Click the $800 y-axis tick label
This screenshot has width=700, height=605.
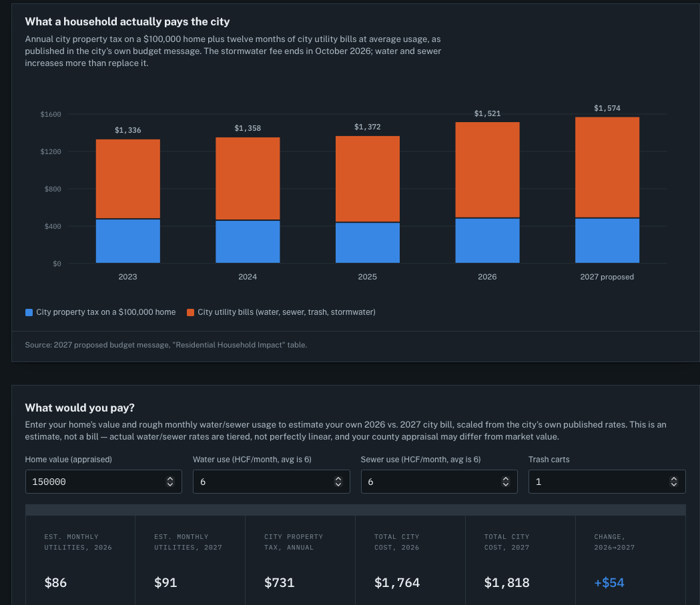pos(53,189)
